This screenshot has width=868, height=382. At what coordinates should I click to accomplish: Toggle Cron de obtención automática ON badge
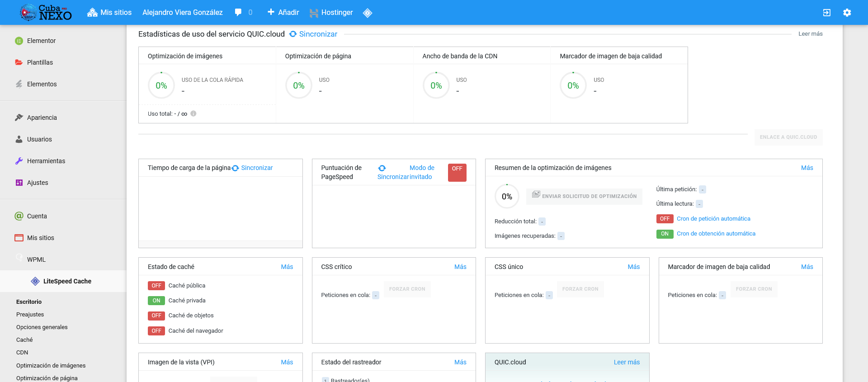click(x=665, y=234)
